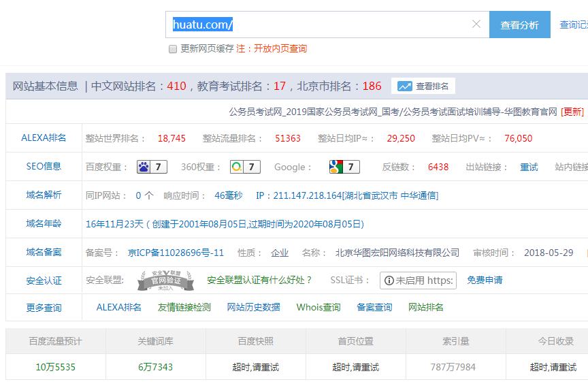Image resolution: width=588 pixels, height=384 pixels.
Task: Click education exam rank 17
Action: [x=280, y=86]
